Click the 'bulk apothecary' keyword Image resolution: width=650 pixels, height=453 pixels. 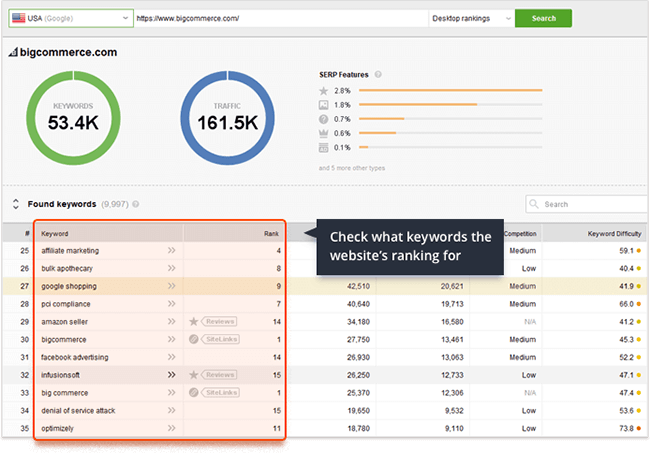pos(67,269)
